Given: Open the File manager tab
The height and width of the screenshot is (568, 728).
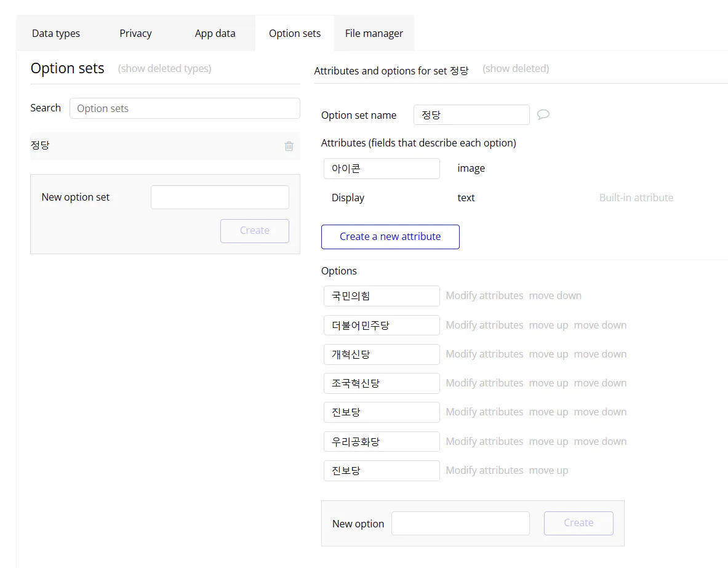Looking at the screenshot, I should [x=374, y=33].
